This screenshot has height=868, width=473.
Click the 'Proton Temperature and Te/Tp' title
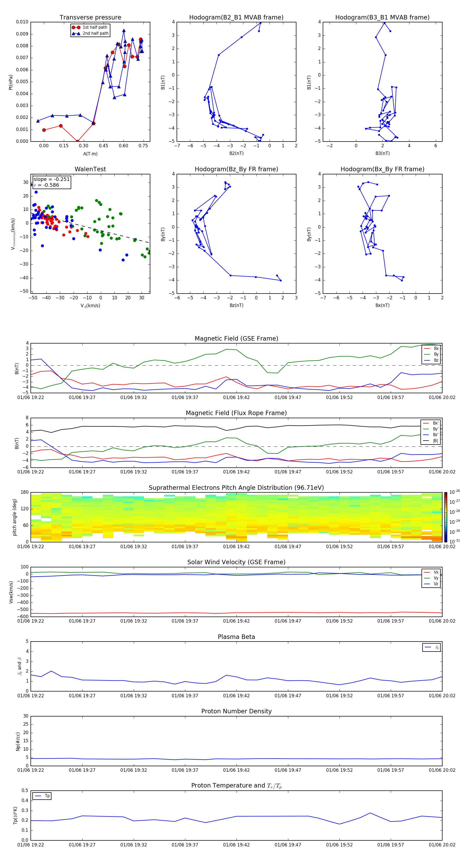coord(236,785)
